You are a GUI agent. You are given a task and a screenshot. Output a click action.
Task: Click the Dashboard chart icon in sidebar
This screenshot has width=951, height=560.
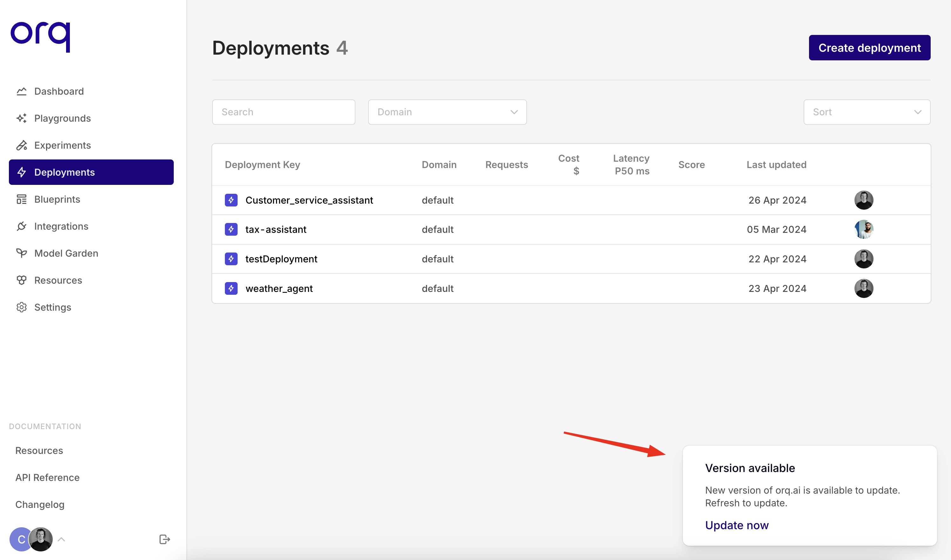22,91
